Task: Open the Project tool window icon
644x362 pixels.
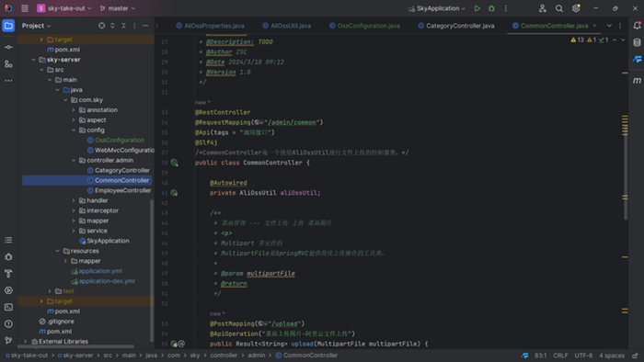Action: (x=8, y=26)
